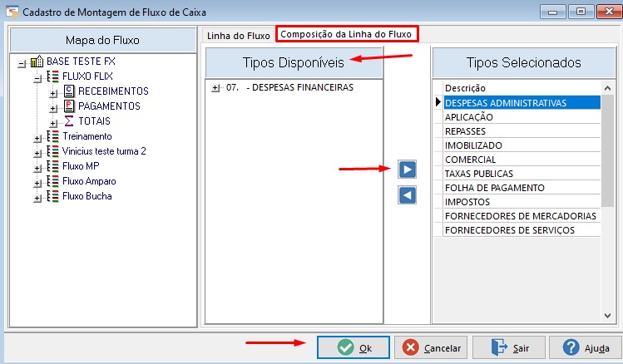Viewport: 623px width, 364px height.
Task: Select the COMERCIAL row
Action: click(522, 160)
